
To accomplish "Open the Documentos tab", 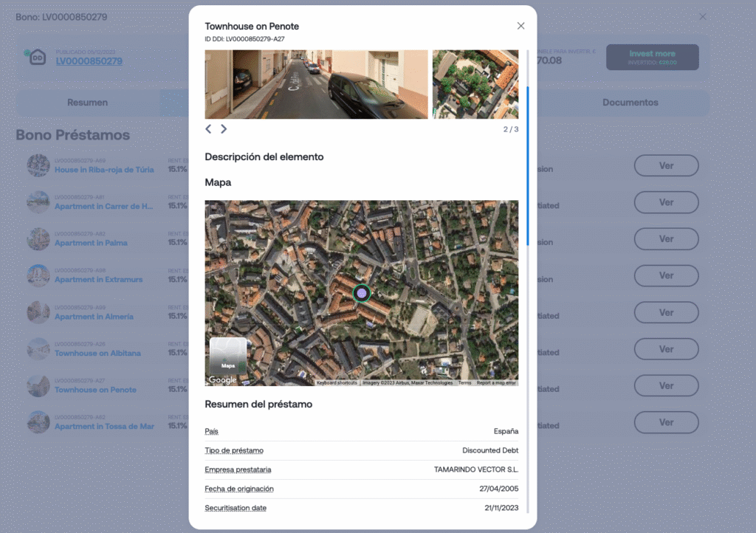I will point(630,103).
